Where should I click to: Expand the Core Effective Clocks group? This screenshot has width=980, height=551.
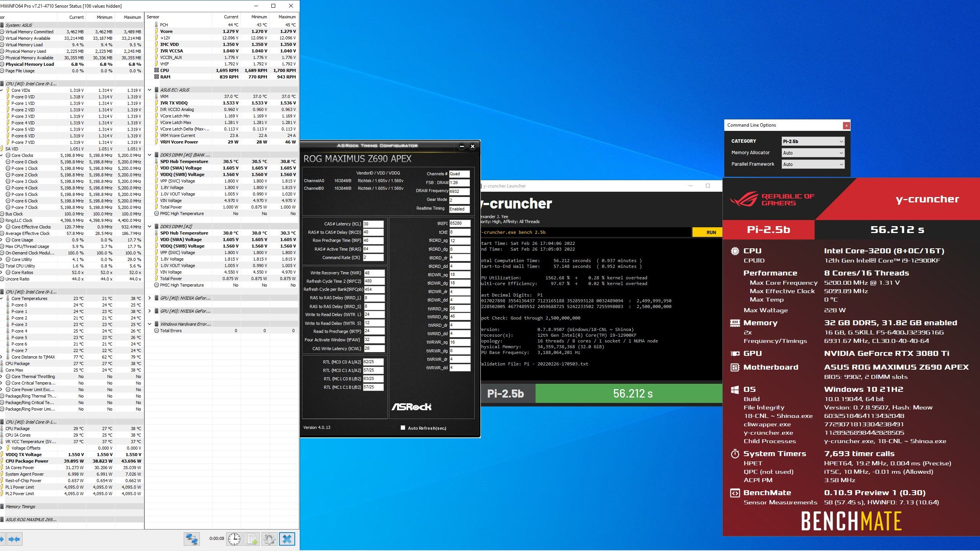pyautogui.click(x=2, y=227)
